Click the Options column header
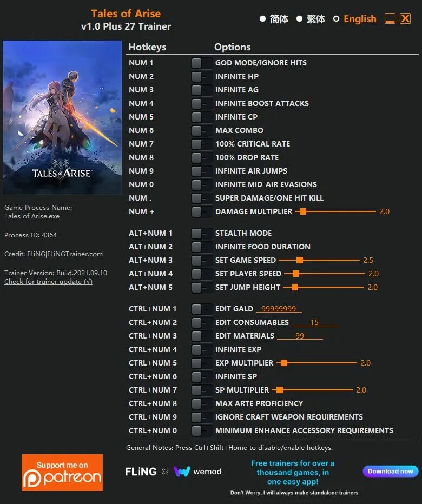 tap(232, 47)
